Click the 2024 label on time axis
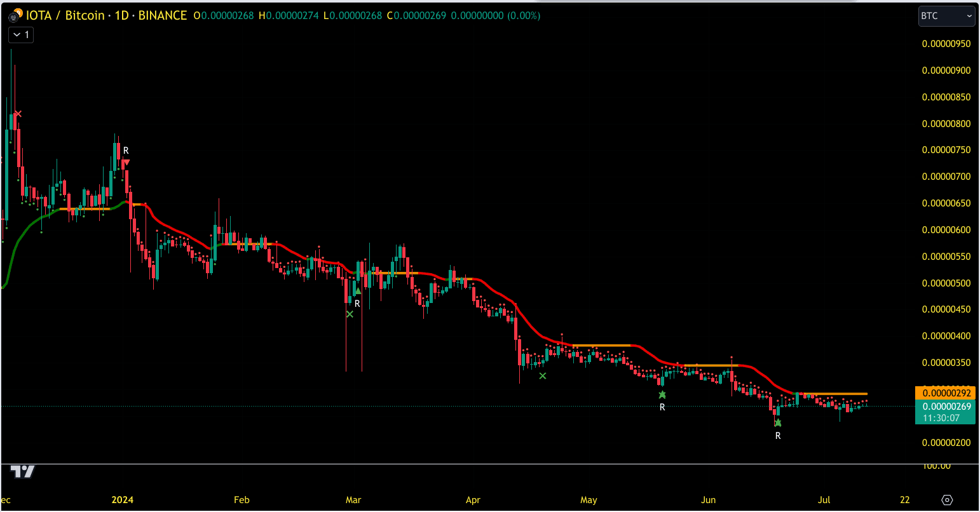This screenshot has height=512, width=980. point(123,500)
